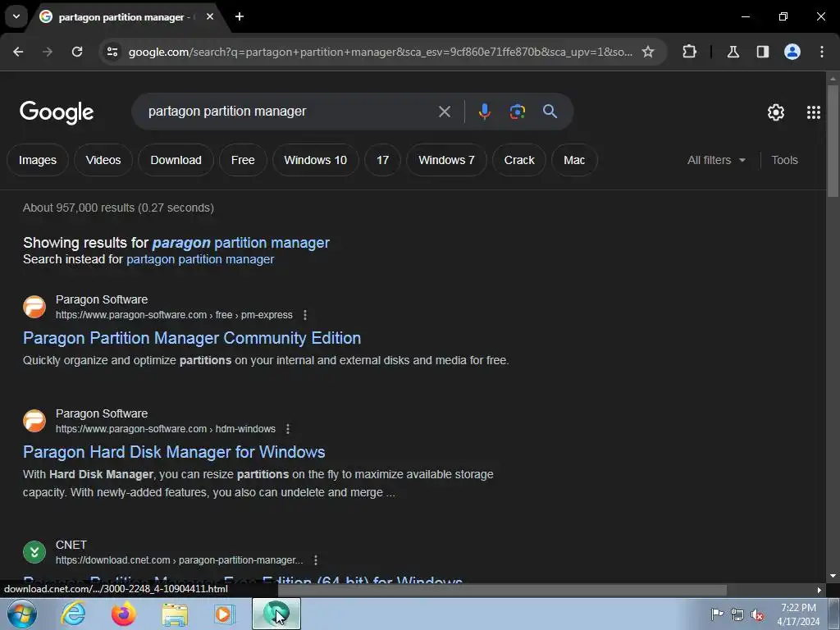Clear the search query with X

pos(444,112)
